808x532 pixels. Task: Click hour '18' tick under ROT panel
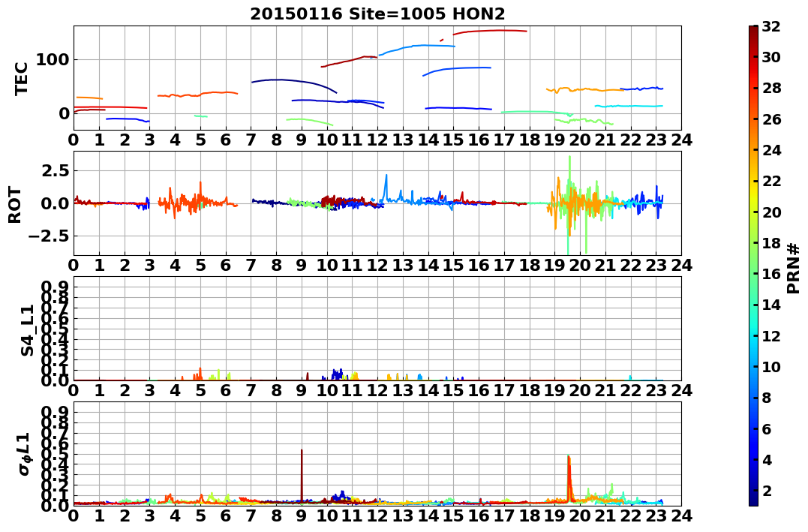(529, 265)
